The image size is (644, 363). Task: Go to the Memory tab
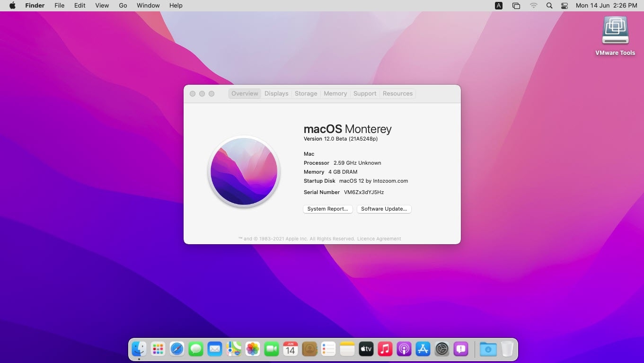point(335,94)
